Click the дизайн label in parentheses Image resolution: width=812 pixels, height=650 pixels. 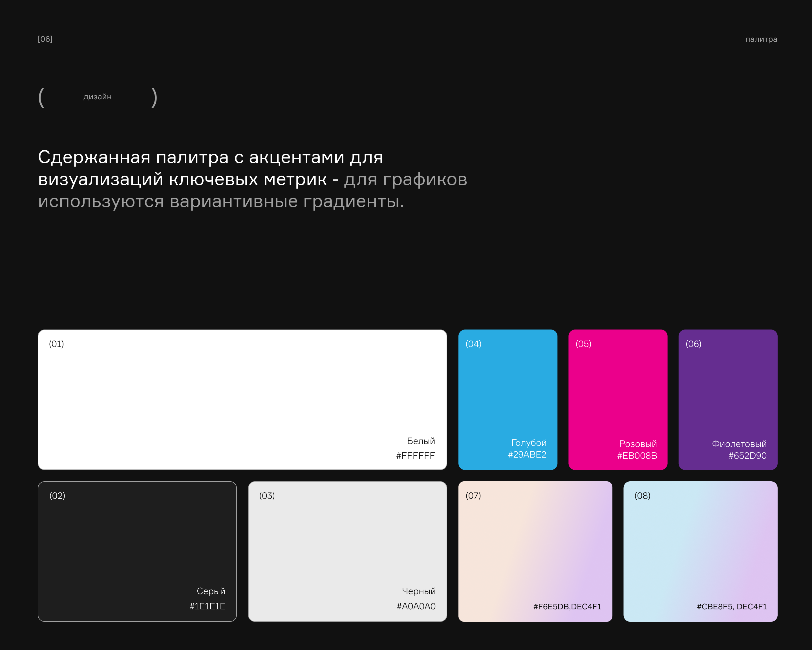[x=97, y=97]
